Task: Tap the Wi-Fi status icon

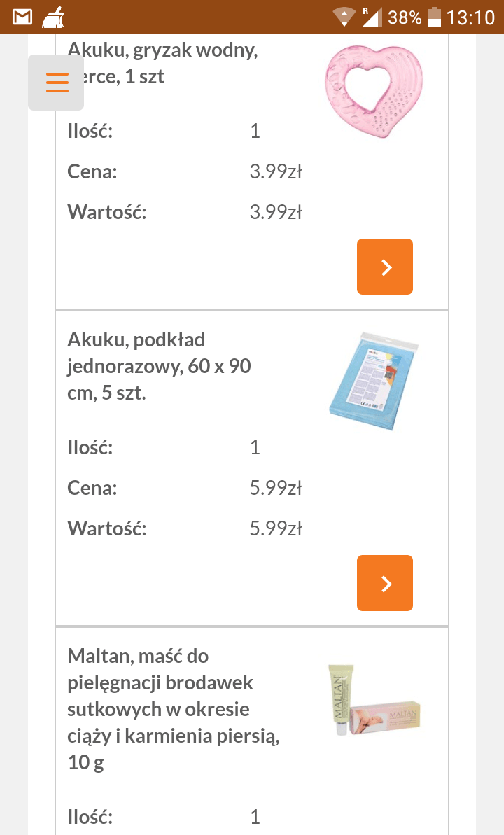Action: coord(344,17)
